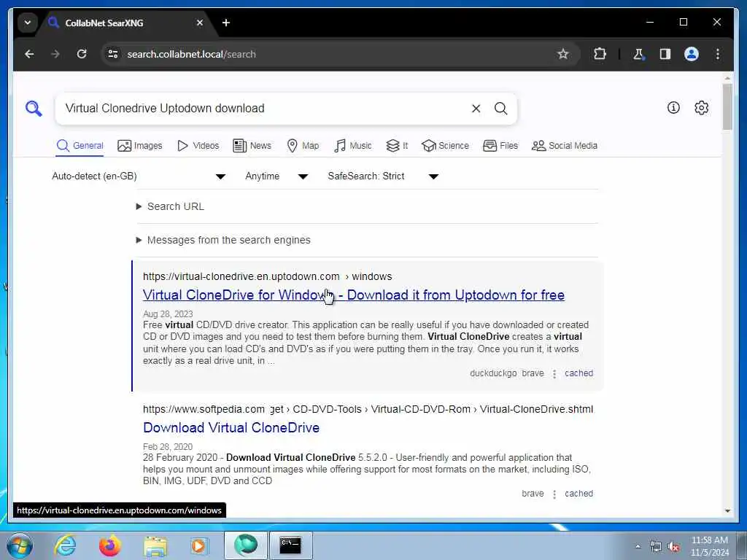
Task: Open Windows Media Player from taskbar
Action: point(199,545)
